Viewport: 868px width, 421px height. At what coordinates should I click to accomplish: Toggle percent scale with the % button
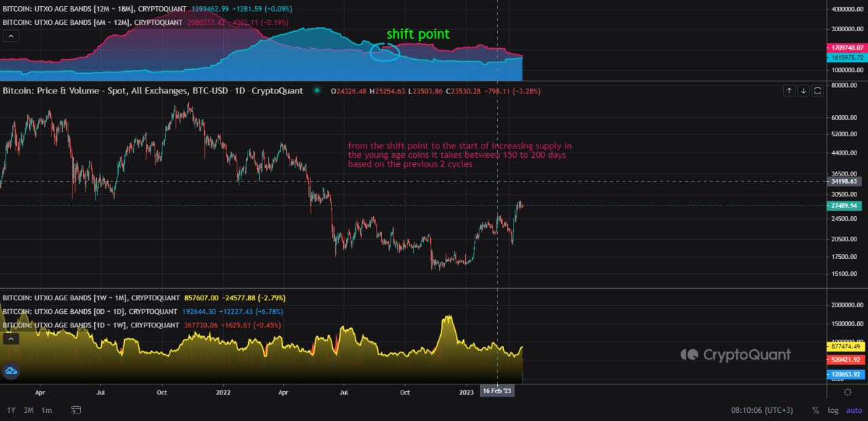(815, 410)
